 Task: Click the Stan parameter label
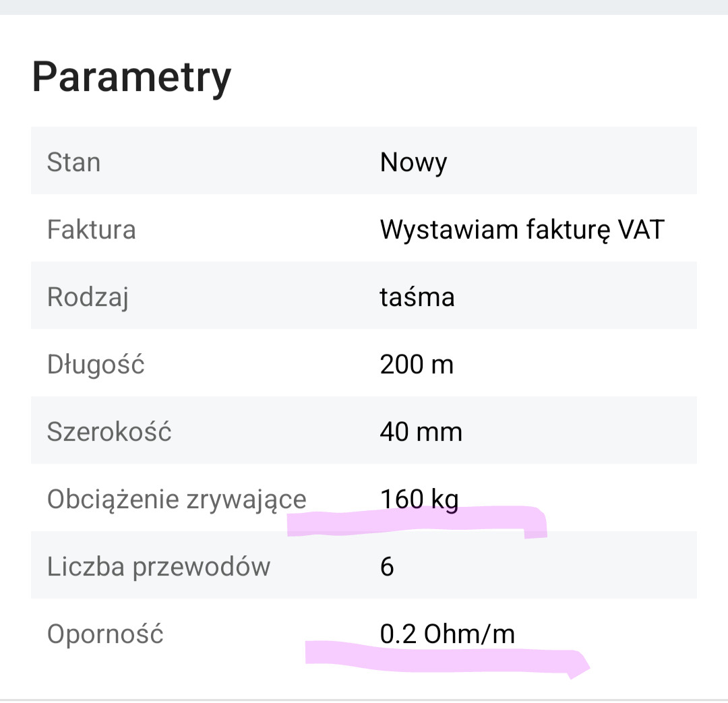pos(73,162)
